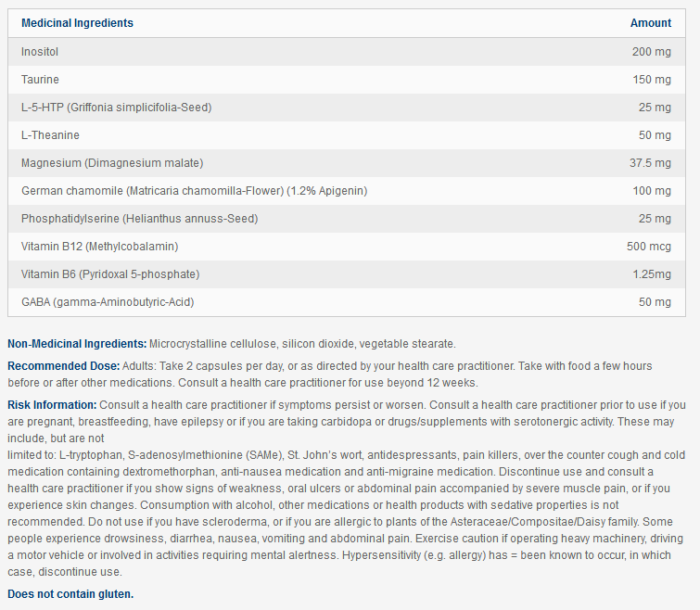Click the Risk Information heading

[x=52, y=405]
